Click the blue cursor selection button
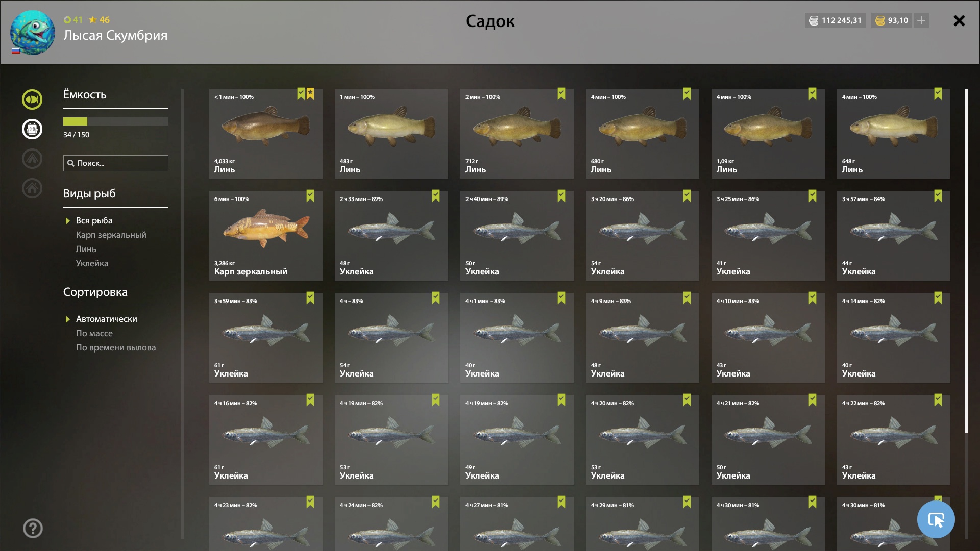The image size is (980, 551). tap(936, 519)
